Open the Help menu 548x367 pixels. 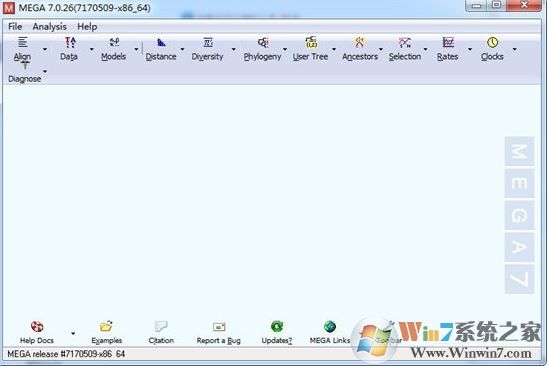[x=87, y=27]
